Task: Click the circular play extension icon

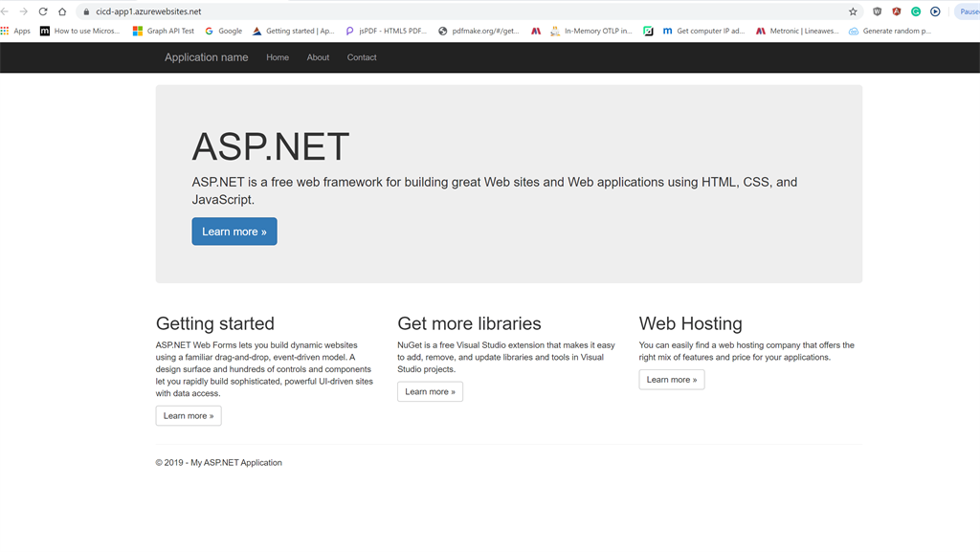Action: click(935, 11)
